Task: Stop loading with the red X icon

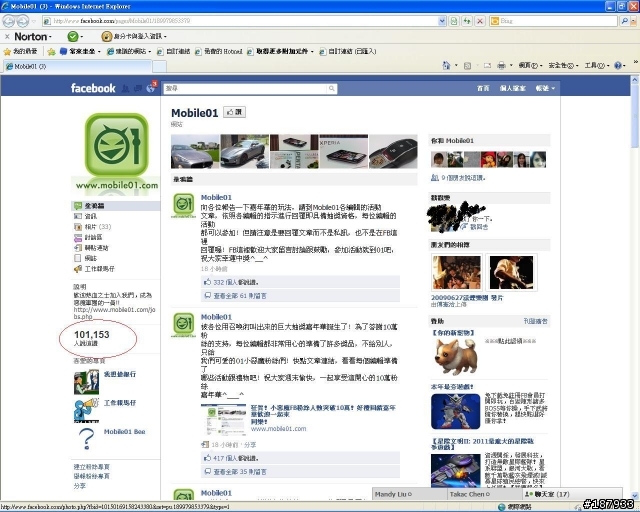Action: [480, 21]
